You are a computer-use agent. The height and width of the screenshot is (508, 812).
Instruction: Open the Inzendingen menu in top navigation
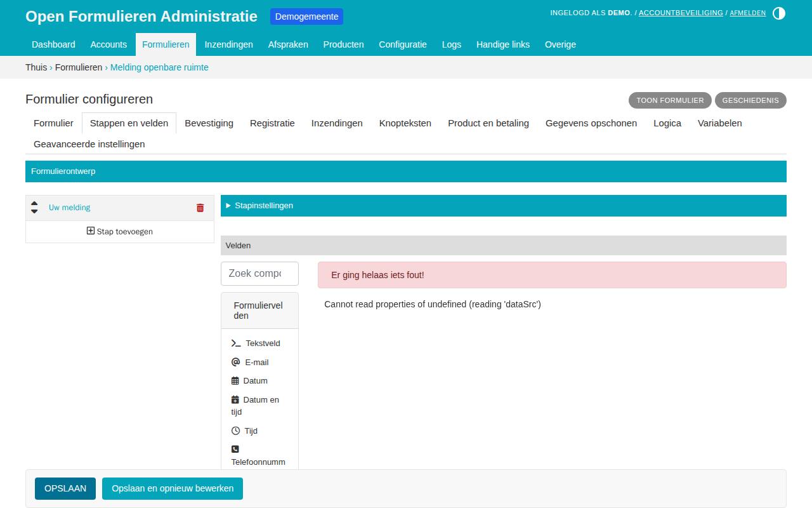point(228,44)
